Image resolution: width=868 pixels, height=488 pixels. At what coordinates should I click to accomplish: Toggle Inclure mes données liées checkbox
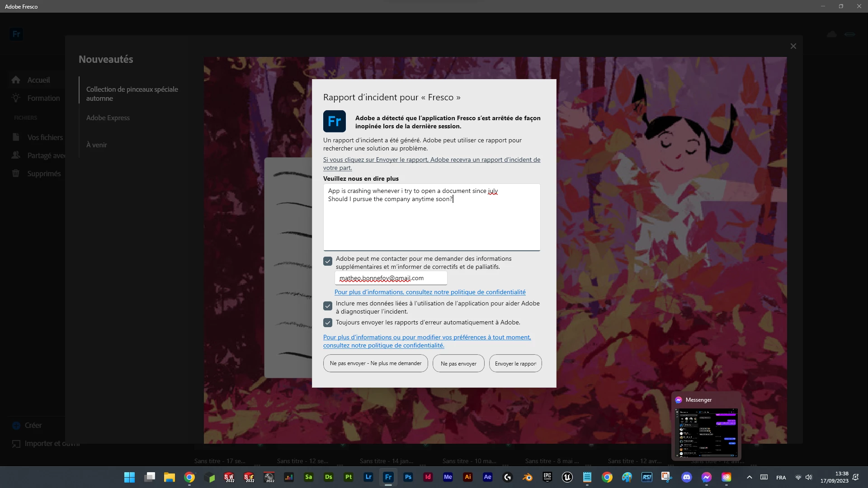point(328,306)
